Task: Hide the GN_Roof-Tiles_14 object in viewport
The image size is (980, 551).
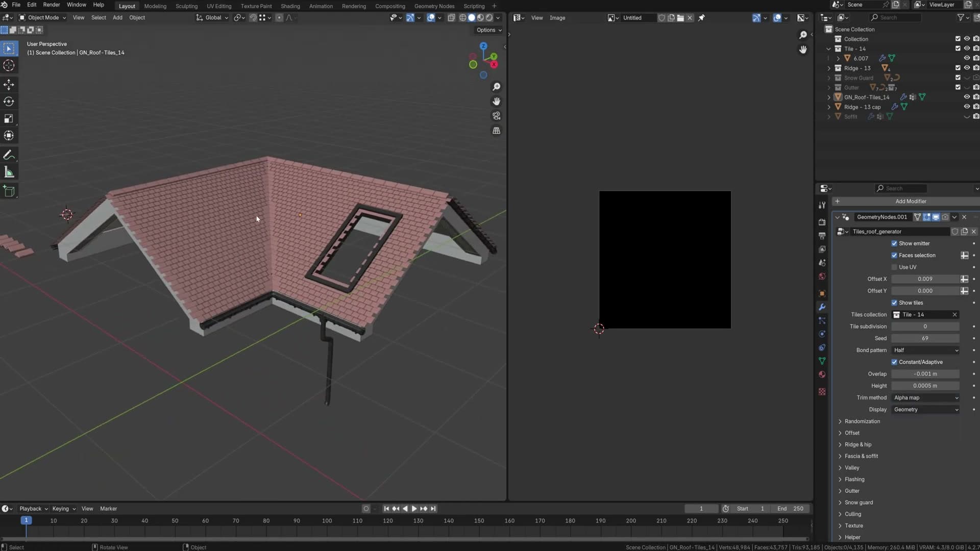Action: (x=967, y=97)
